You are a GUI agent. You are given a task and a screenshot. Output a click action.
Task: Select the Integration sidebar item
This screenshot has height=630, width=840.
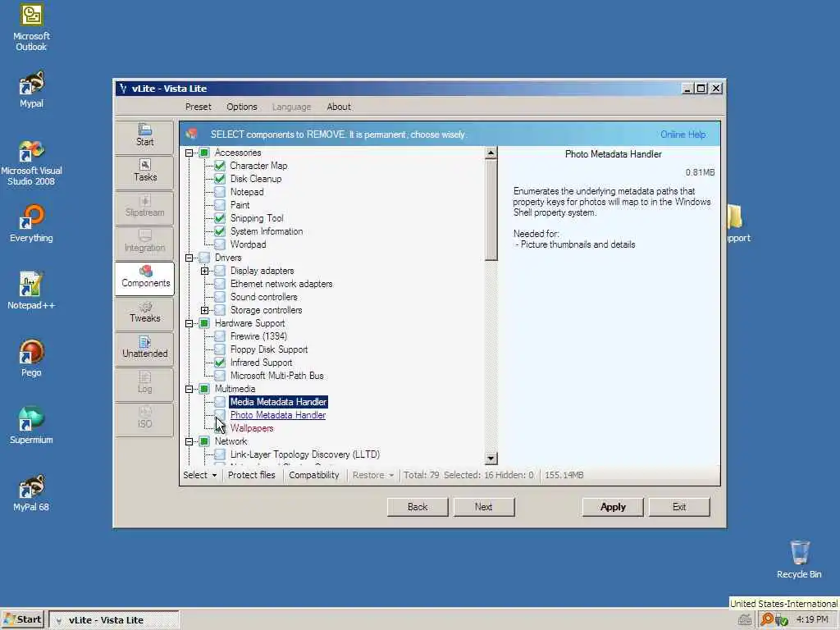pyautogui.click(x=144, y=242)
